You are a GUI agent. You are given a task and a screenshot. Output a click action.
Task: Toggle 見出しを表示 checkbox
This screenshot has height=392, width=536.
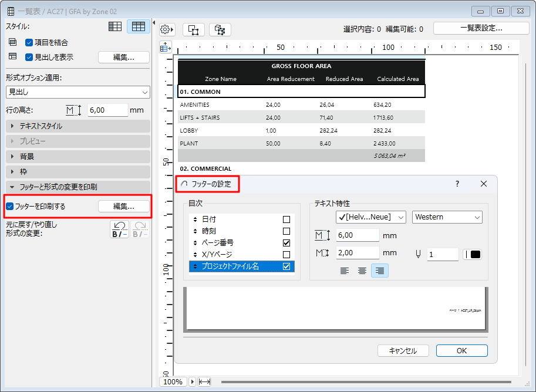[29, 57]
